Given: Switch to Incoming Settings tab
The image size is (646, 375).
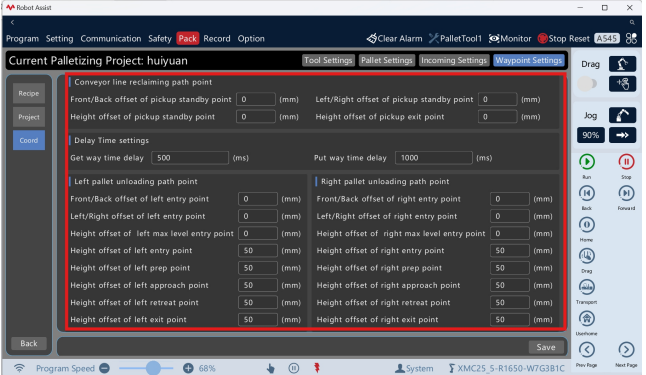Looking at the screenshot, I should point(454,60).
